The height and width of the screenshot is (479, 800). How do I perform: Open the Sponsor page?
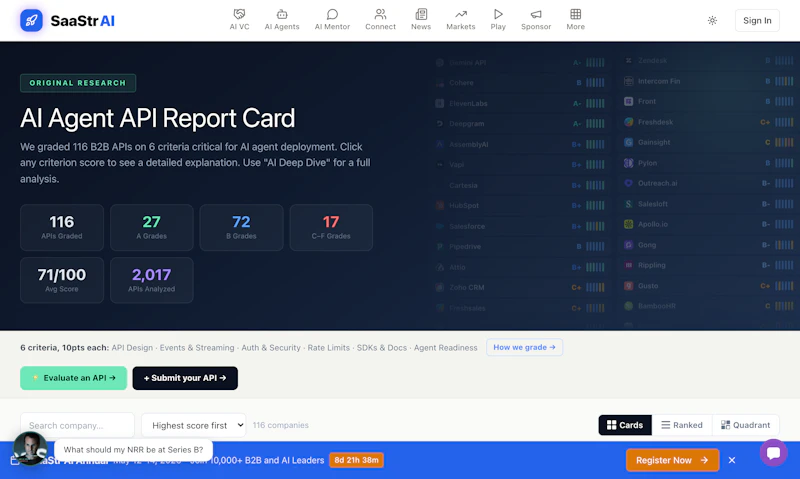536,20
